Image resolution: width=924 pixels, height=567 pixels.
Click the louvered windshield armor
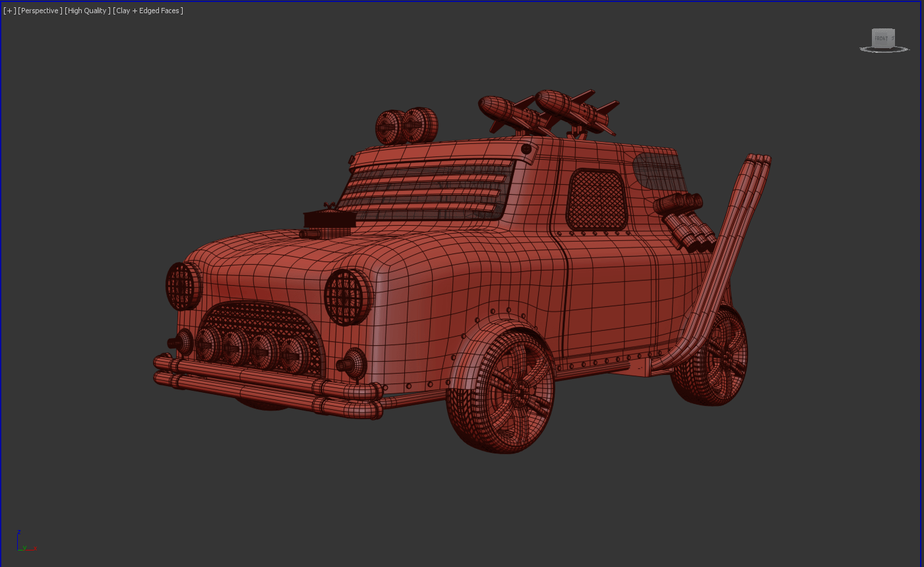[429, 189]
